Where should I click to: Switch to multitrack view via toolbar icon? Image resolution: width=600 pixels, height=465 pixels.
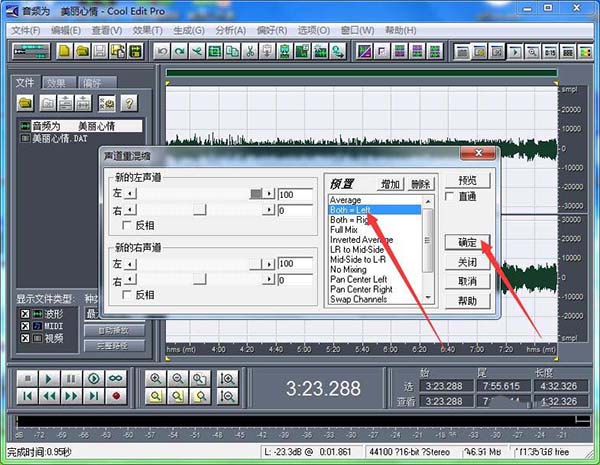pos(31,51)
